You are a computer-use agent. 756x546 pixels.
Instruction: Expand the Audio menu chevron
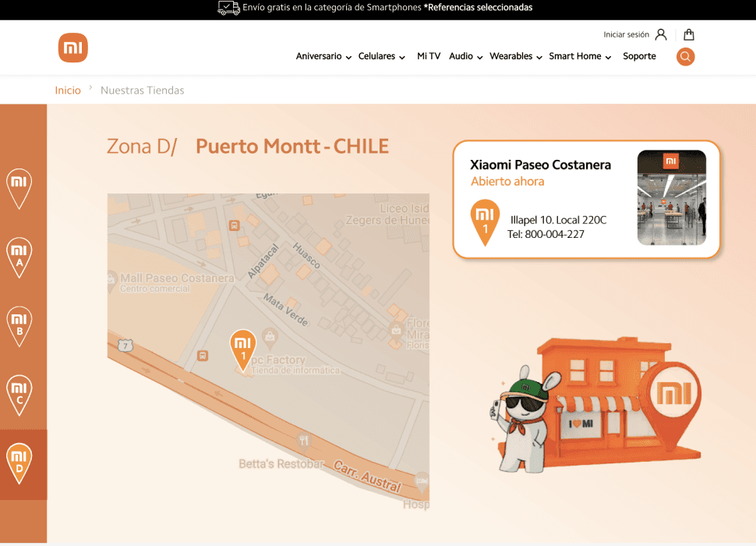[x=480, y=58]
